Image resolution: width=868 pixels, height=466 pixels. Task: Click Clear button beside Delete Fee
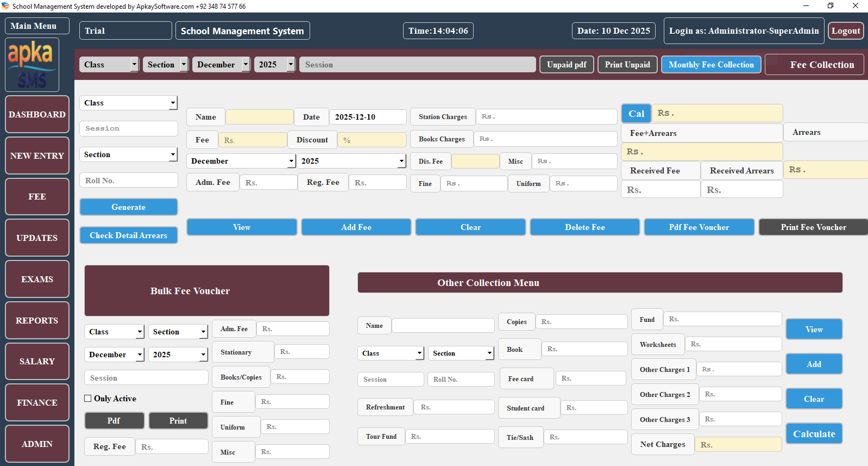coord(470,227)
